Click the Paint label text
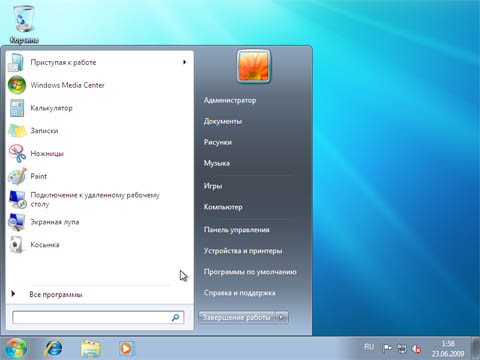Viewport: 480px width, 360px height. (39, 176)
